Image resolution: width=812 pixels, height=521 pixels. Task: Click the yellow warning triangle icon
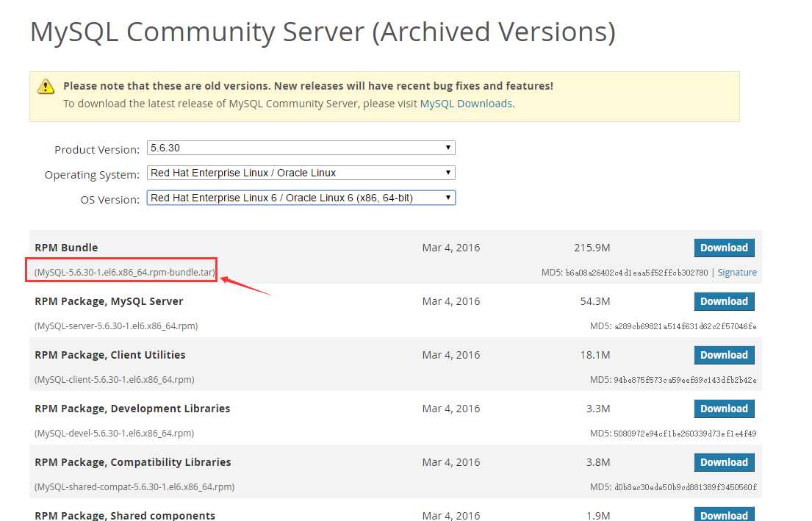[46, 86]
